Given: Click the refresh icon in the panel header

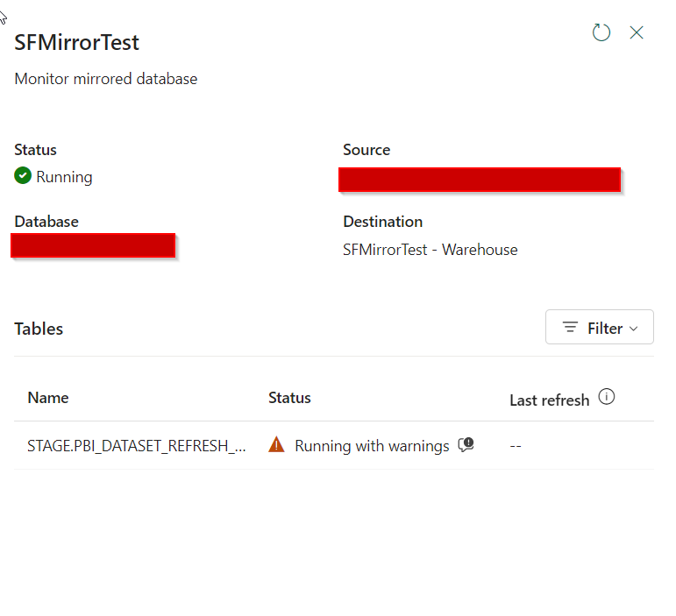Looking at the screenshot, I should 601,32.
